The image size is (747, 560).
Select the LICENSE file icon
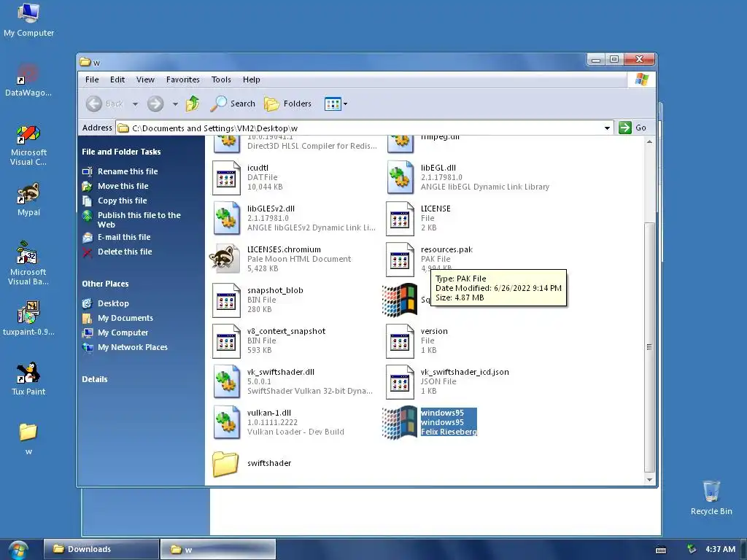click(400, 219)
